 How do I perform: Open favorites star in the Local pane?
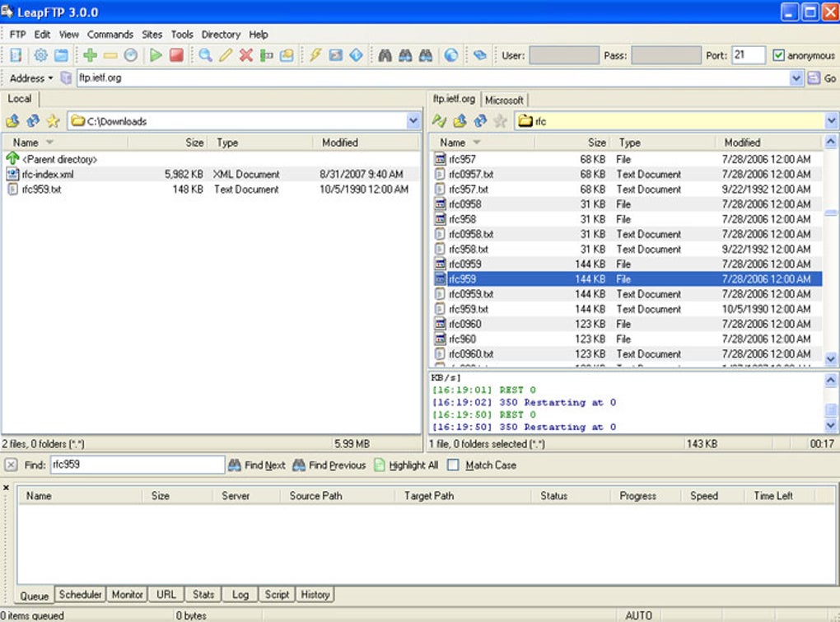pos(53,121)
